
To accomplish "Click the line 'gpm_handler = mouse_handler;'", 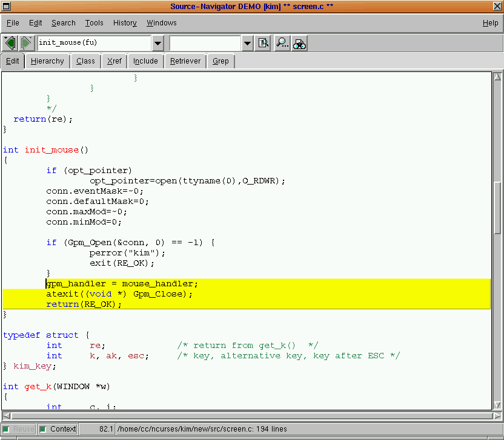I will (x=122, y=284).
